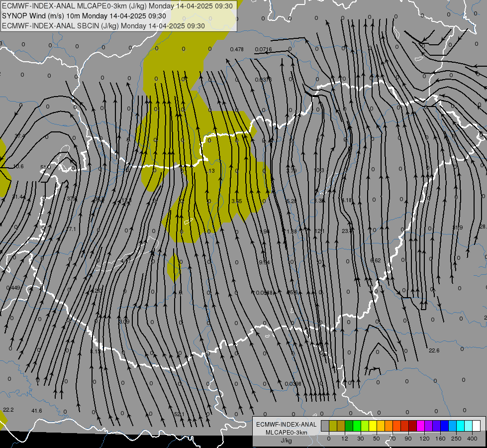Select the map value 12.1
487x448 pixels.
point(319,231)
